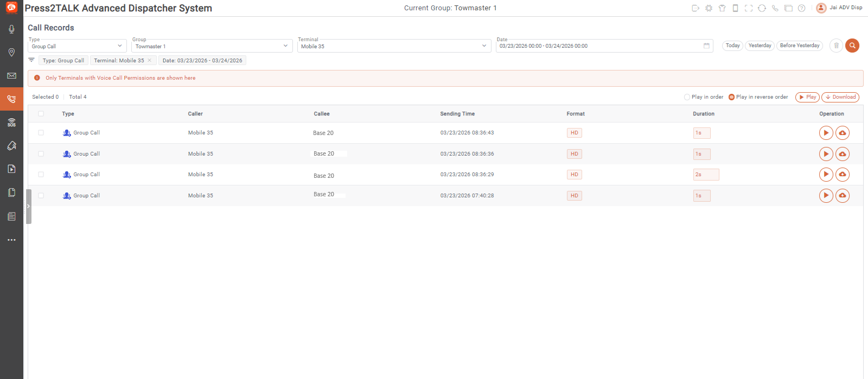Select the Play in order radio button
Viewport: 868px width, 379px height.
pos(687,97)
